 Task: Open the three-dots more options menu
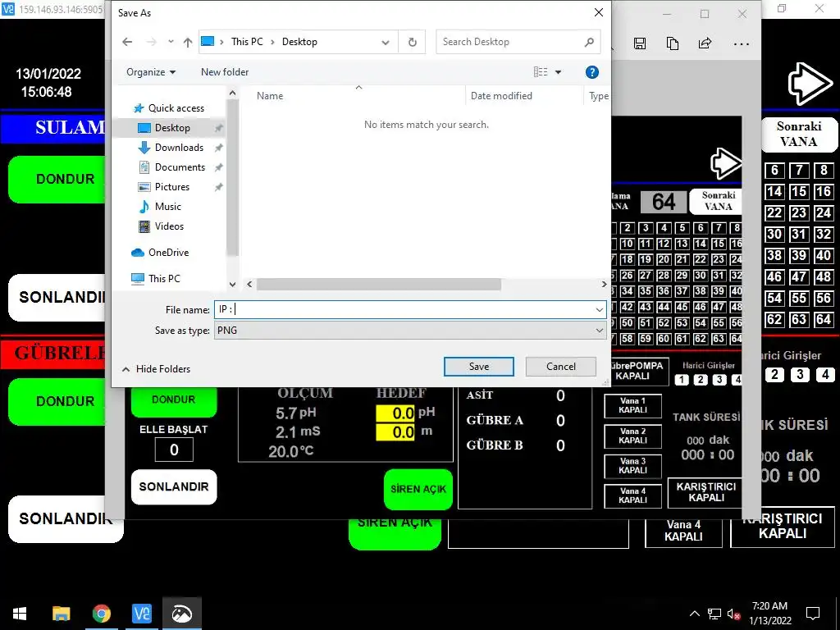coord(742,44)
